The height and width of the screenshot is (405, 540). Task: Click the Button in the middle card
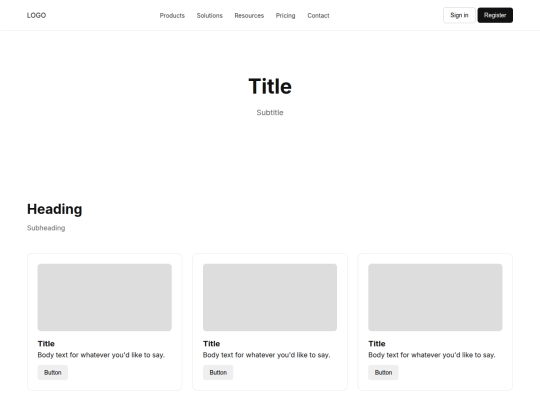pos(218,373)
